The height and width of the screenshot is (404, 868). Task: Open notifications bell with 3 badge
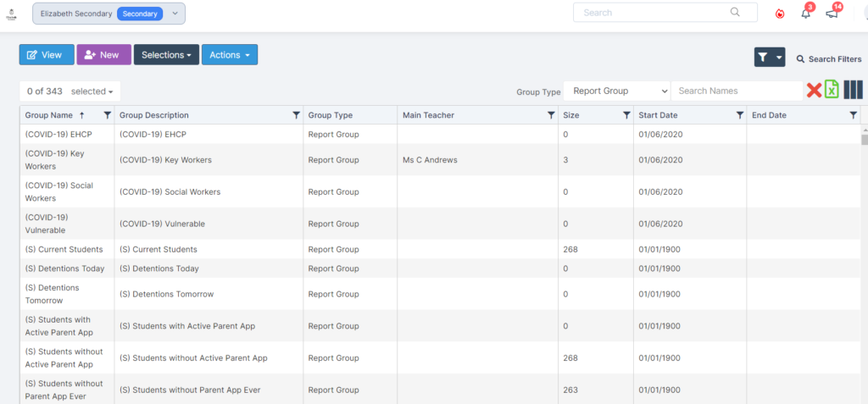pos(806,14)
